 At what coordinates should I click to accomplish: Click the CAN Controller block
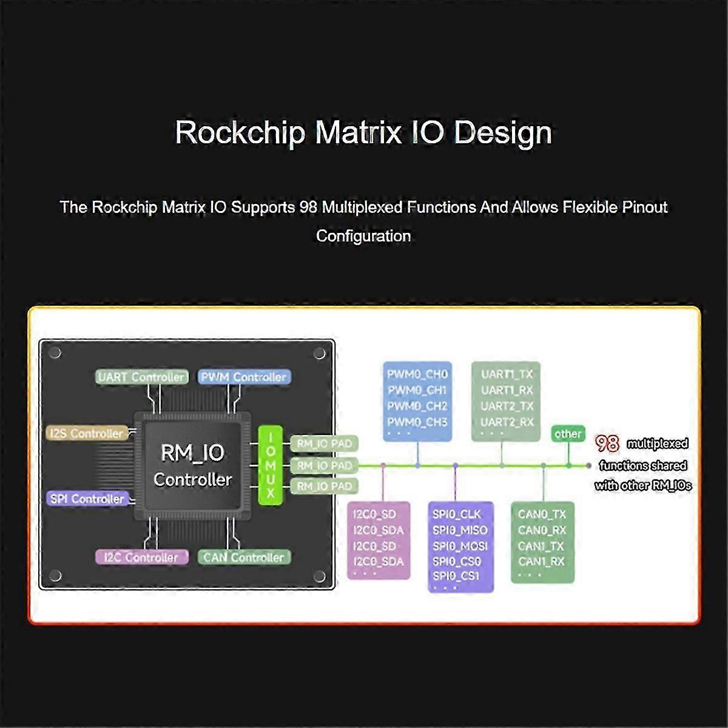click(244, 556)
